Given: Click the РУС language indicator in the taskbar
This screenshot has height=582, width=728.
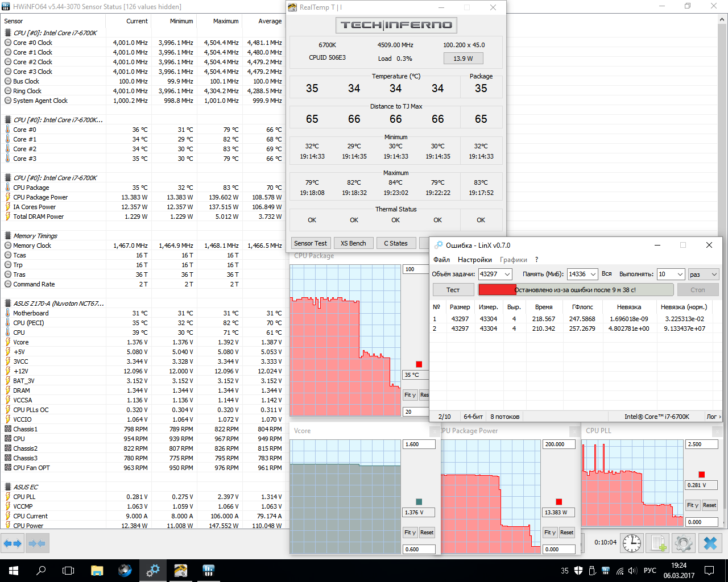Looking at the screenshot, I should 650,571.
